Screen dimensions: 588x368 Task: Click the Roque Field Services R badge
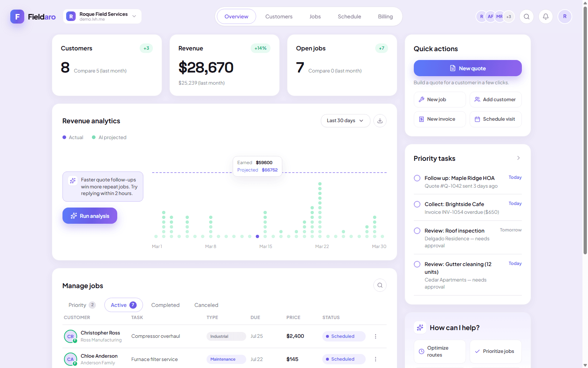pos(71,17)
